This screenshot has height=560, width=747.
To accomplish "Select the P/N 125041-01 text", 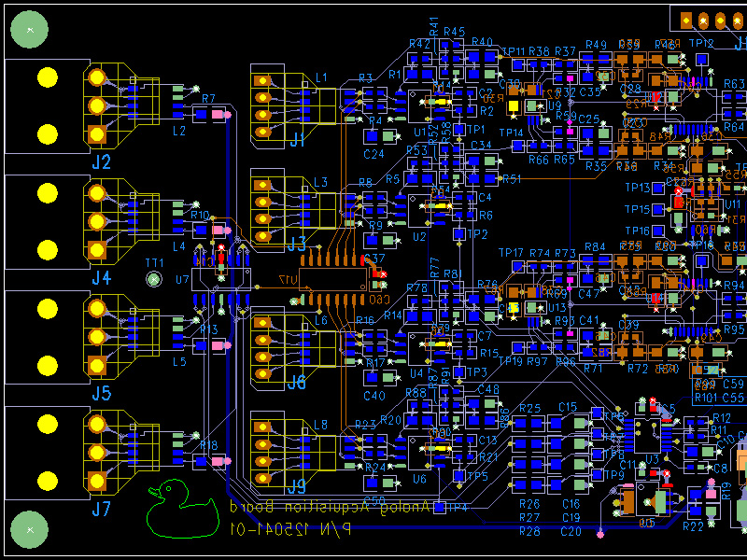I will coord(290,528).
